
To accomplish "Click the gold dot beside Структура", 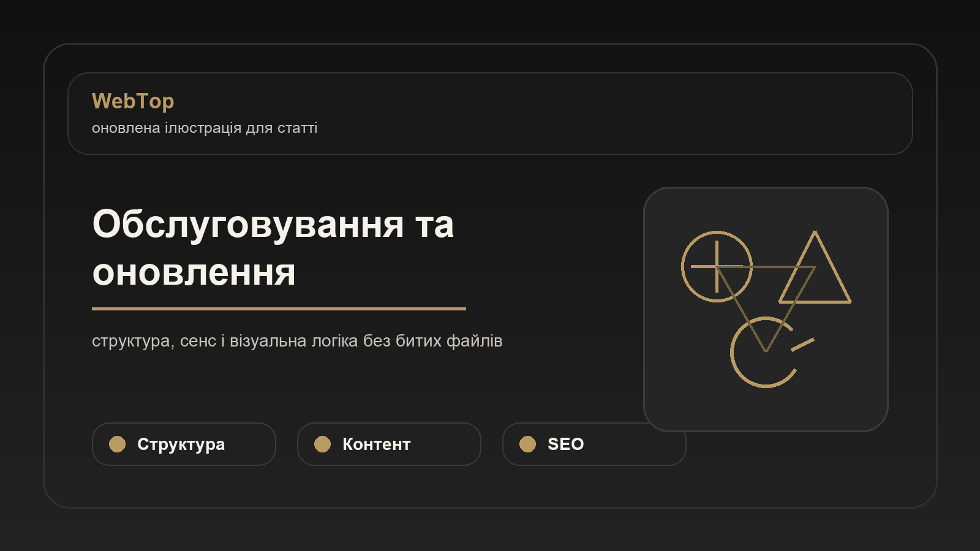I will click(117, 444).
